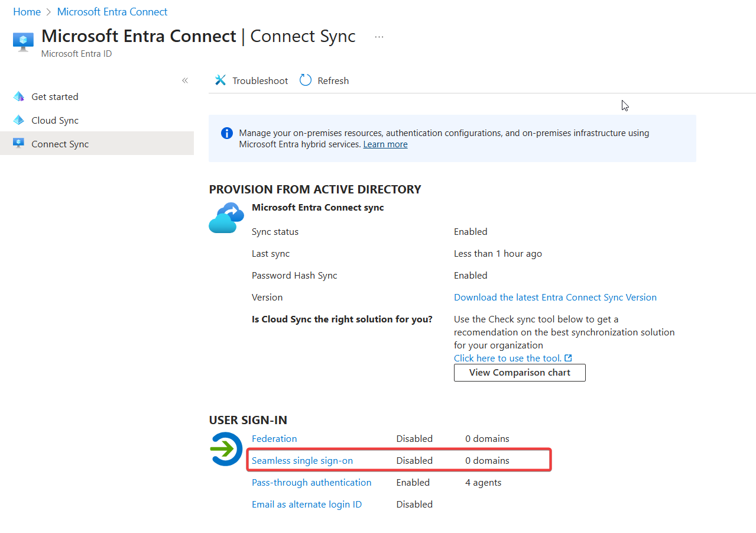Click the Microsoft Entra Connect page header icon
Screen dimensions: 756x533
pos(23,42)
